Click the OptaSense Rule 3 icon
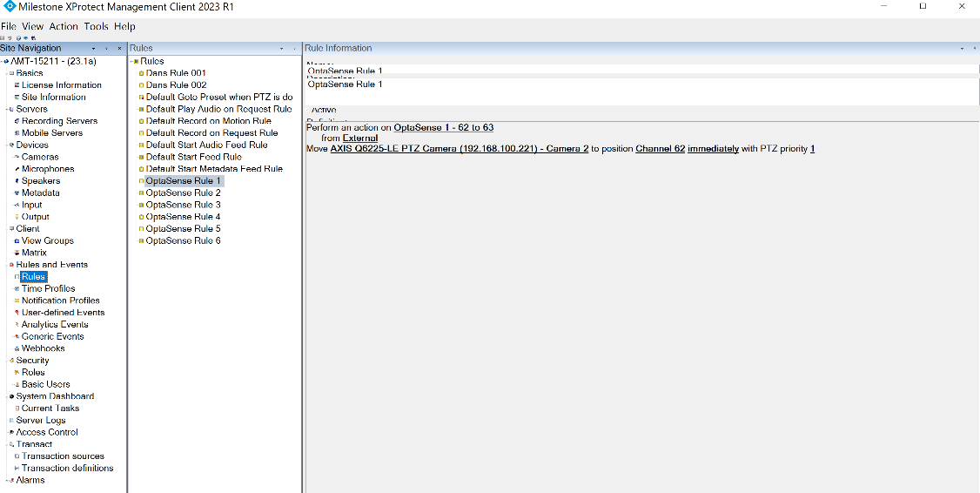This screenshot has height=493, width=980. click(x=141, y=205)
